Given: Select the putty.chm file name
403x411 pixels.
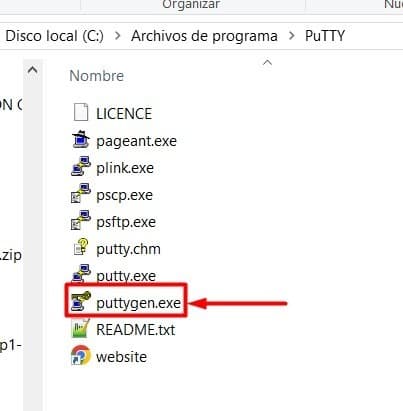Looking at the screenshot, I should point(128,249).
